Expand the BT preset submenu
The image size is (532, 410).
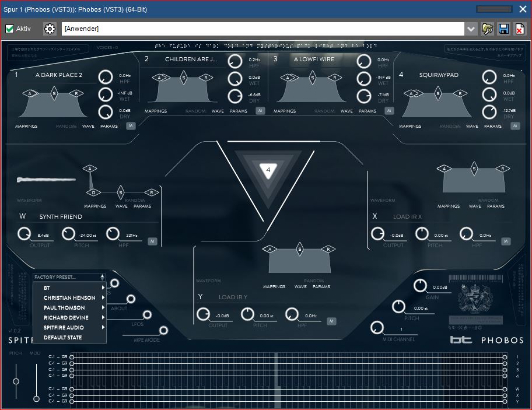(x=70, y=288)
